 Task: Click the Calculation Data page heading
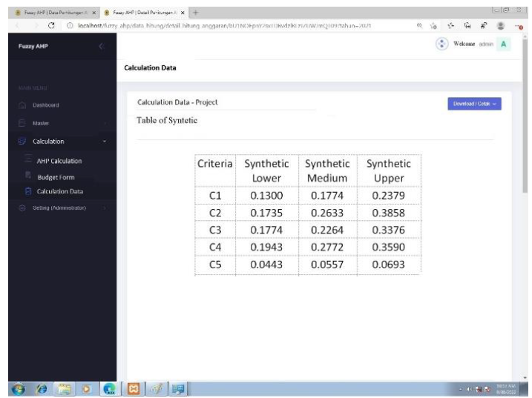150,67
